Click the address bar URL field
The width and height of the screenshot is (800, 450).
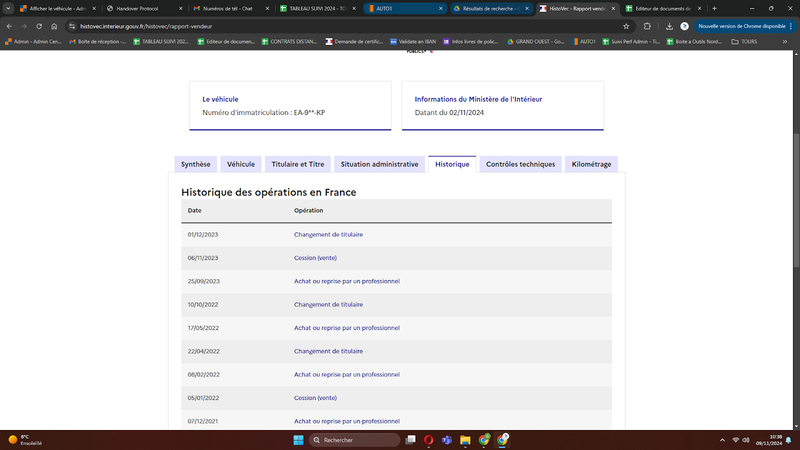point(347,26)
